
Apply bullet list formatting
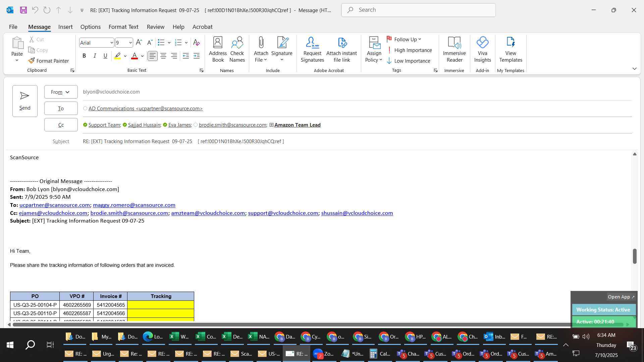coord(161,43)
